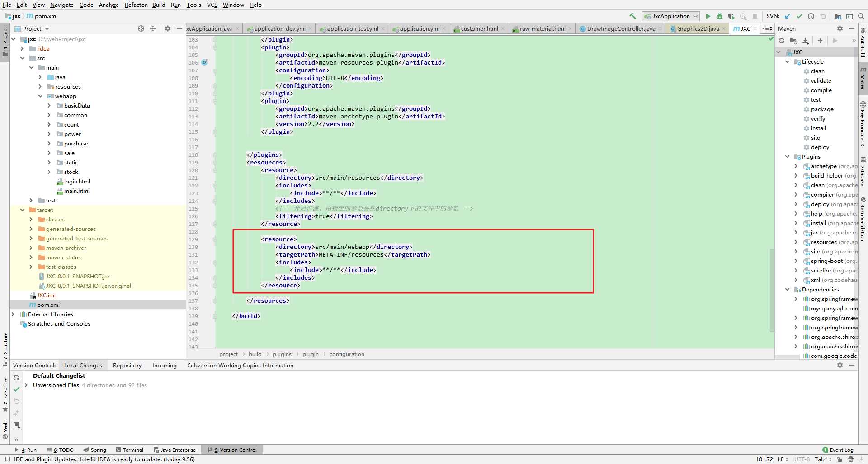
Task: Click the SVN Update Project arrow icon
Action: [788, 16]
